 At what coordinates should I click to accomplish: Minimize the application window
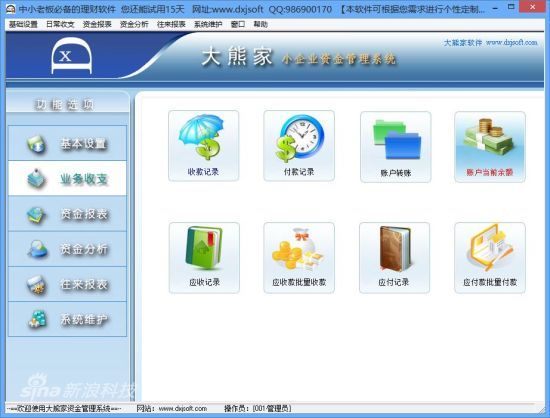click(x=495, y=7)
